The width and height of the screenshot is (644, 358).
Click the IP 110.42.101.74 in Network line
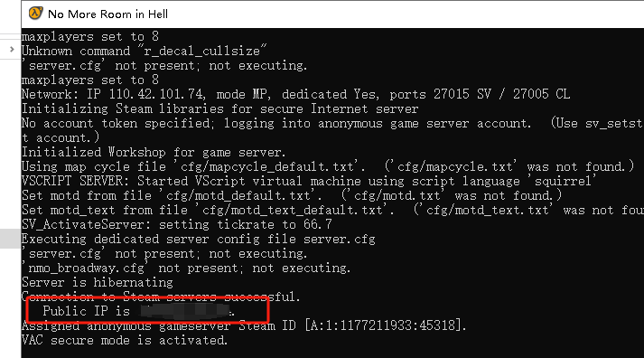[145, 95]
